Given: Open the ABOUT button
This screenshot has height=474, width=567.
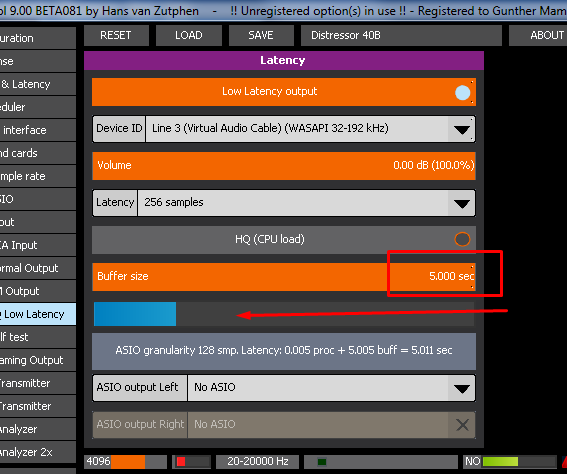Looking at the screenshot, I should [x=538, y=35].
